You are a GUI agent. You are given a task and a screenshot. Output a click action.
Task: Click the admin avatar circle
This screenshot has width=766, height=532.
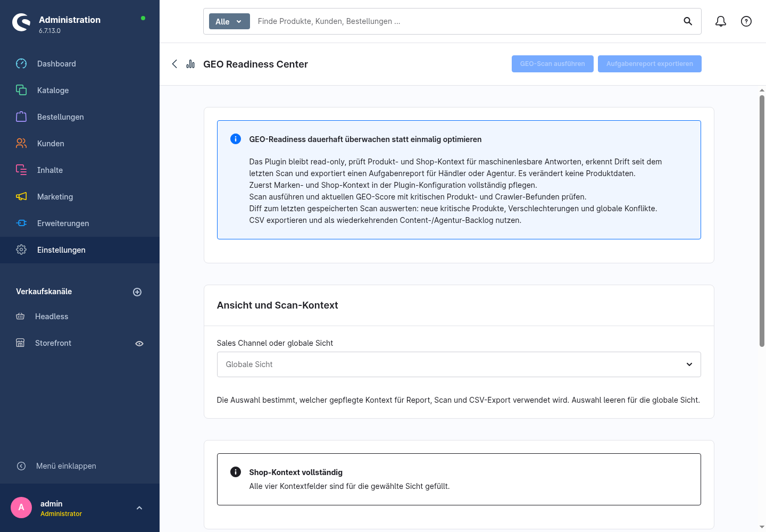21,508
